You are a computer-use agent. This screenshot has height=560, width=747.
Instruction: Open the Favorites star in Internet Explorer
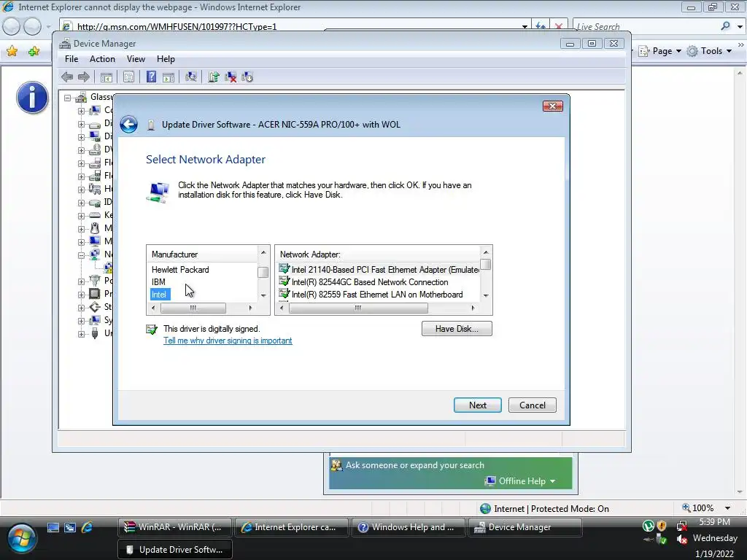tap(12, 51)
